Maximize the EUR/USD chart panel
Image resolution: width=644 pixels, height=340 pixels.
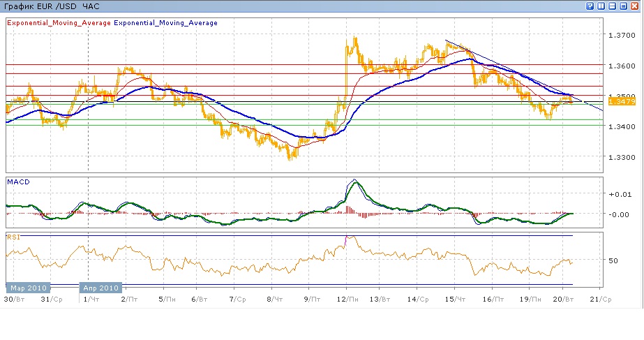pos(624,6)
